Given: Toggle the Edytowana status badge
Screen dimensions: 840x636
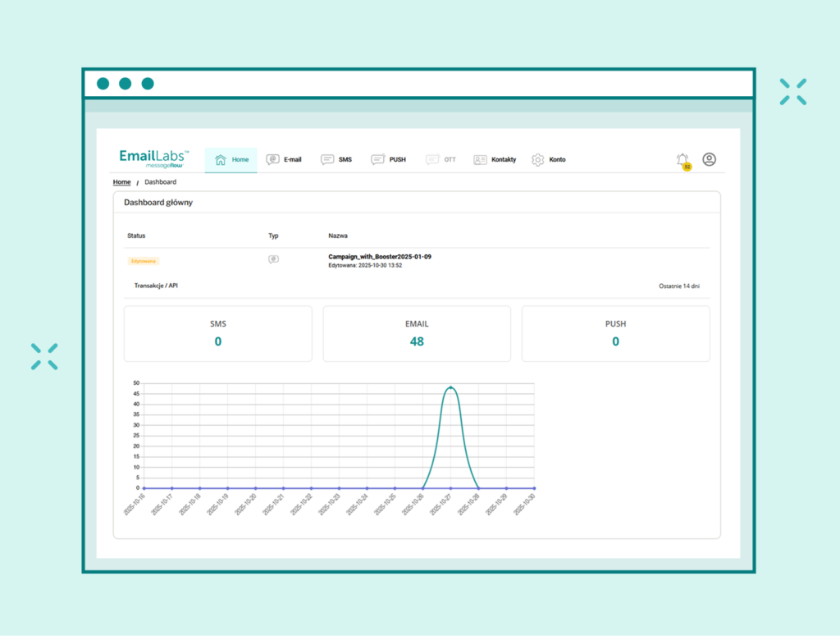Looking at the screenshot, I should [x=144, y=260].
